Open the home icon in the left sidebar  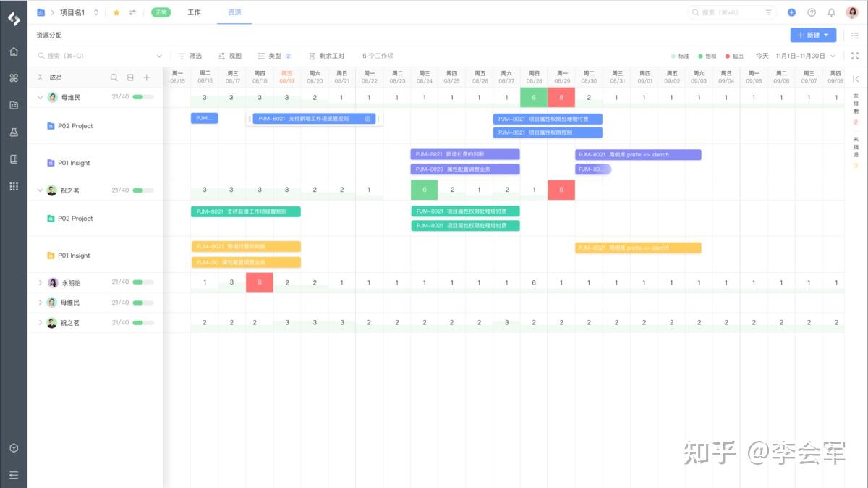(x=13, y=51)
